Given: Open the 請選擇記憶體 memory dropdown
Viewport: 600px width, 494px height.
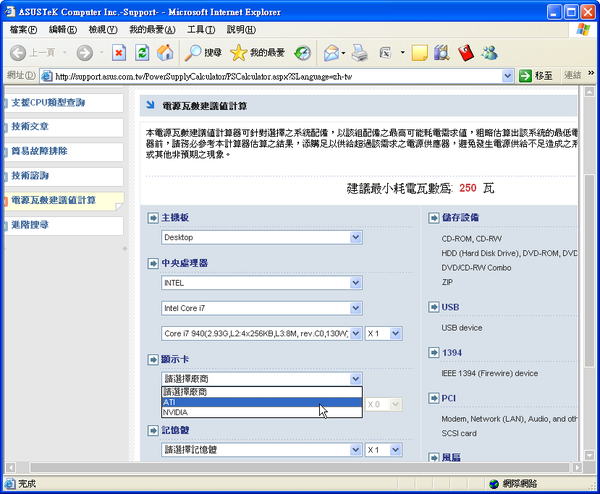Looking at the screenshot, I should click(262, 450).
